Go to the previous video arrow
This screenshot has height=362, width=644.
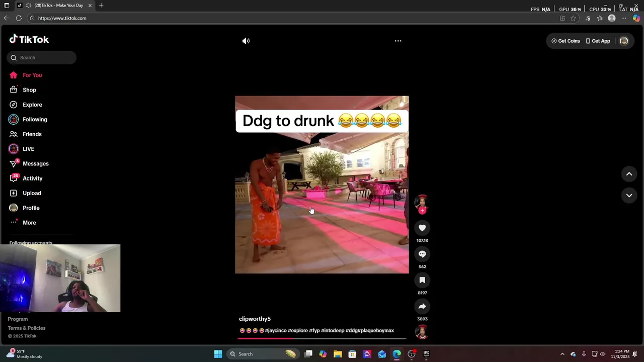tap(629, 174)
